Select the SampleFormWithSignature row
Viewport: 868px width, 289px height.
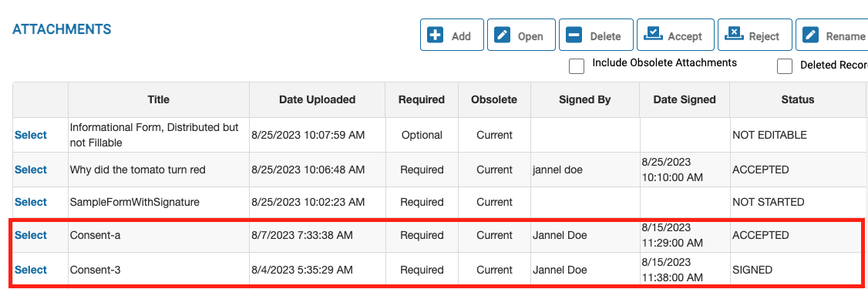pos(30,202)
